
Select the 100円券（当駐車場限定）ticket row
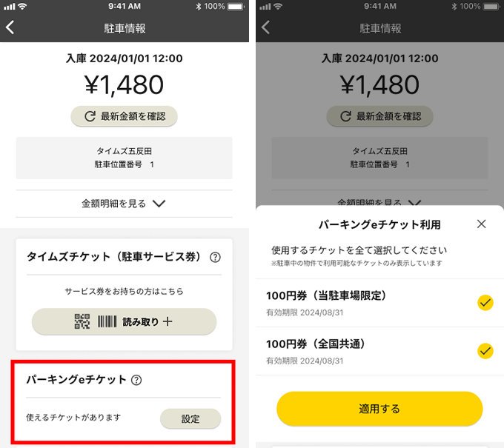tap(379, 303)
